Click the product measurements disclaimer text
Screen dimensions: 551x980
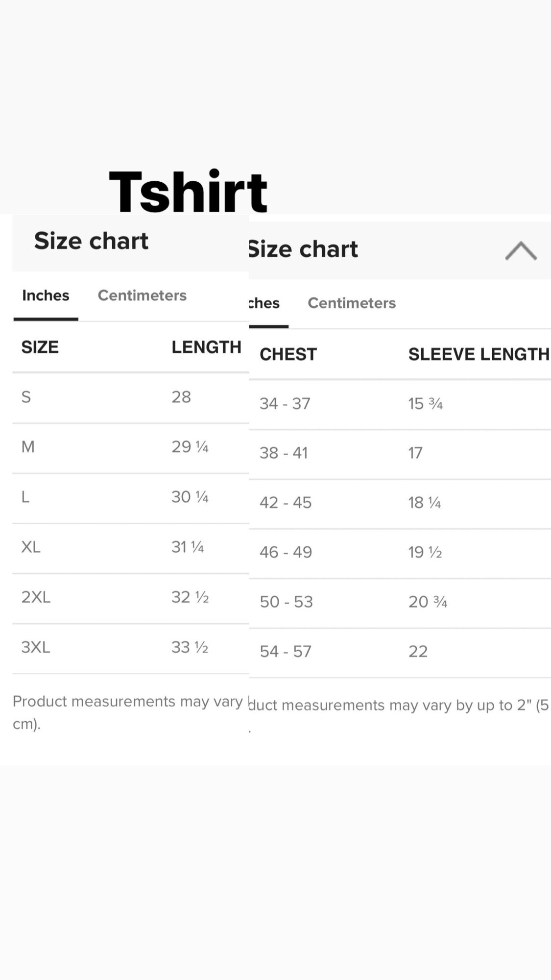[x=128, y=712]
